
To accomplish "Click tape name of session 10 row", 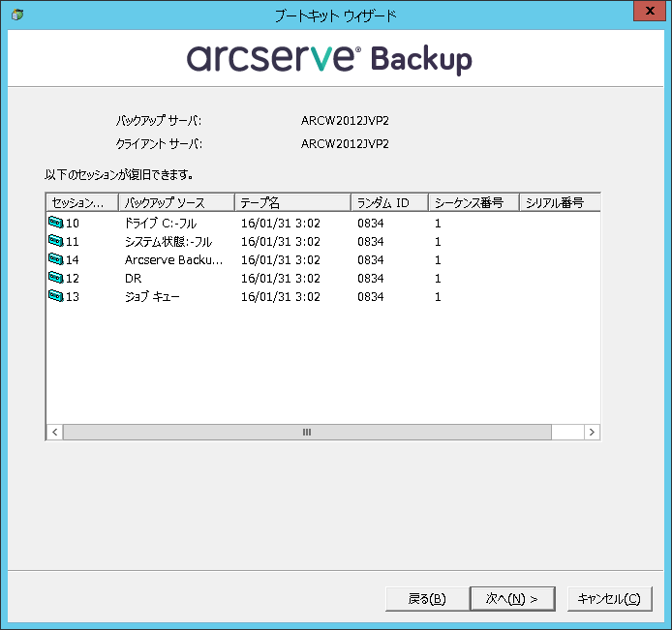I will click(x=281, y=224).
